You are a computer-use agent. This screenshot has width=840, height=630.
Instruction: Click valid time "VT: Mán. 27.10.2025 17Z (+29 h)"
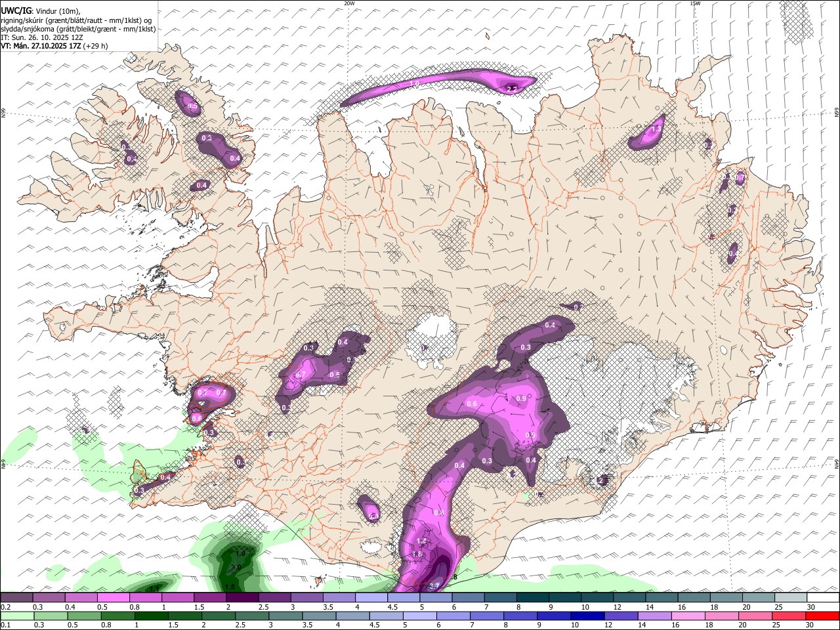(x=54, y=46)
